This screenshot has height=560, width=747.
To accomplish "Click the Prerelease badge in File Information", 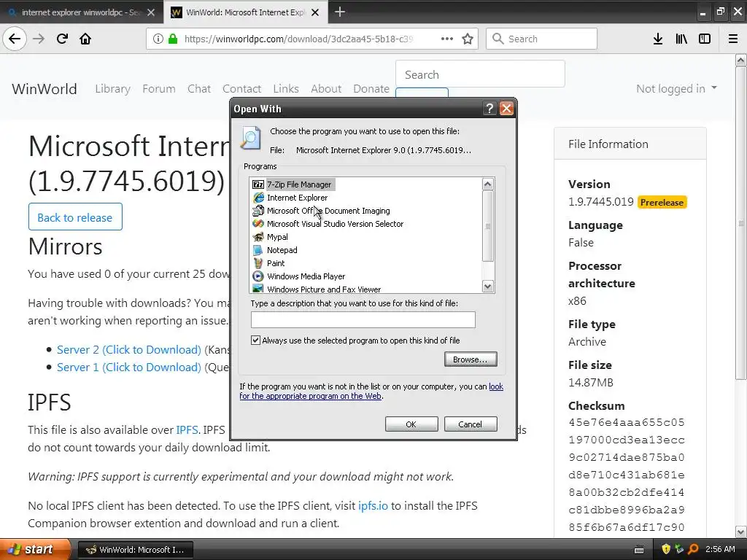I will (x=662, y=203).
